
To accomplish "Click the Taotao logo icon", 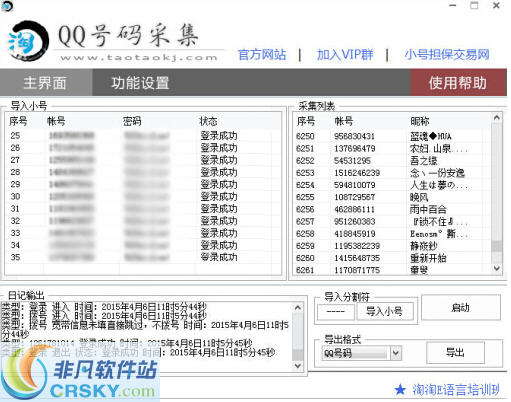I will 28,42.
